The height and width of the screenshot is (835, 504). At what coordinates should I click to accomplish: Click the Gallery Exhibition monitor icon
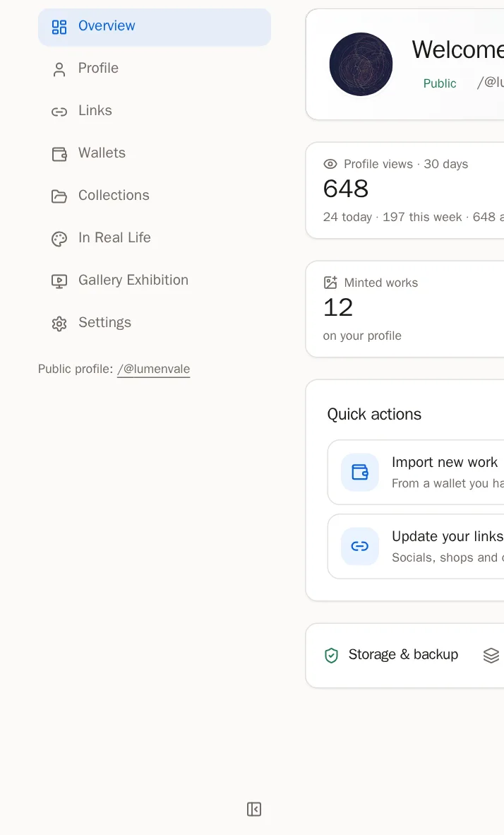[x=59, y=281]
